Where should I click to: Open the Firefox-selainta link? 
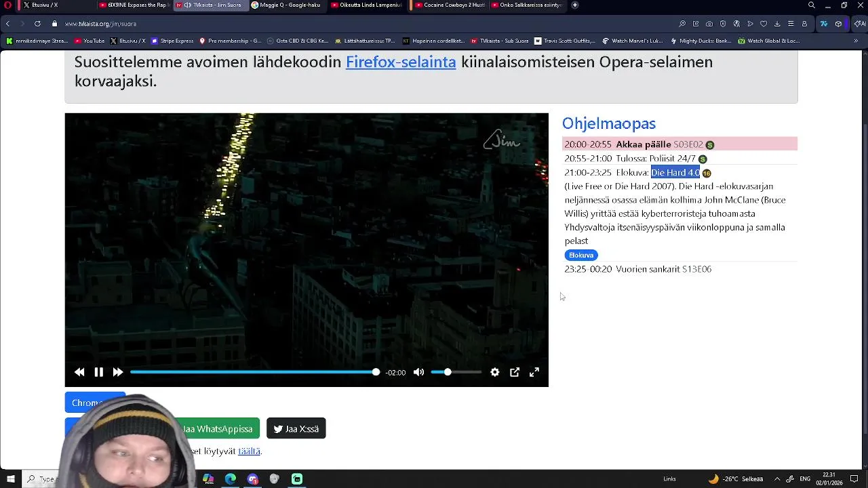pyautogui.click(x=401, y=62)
